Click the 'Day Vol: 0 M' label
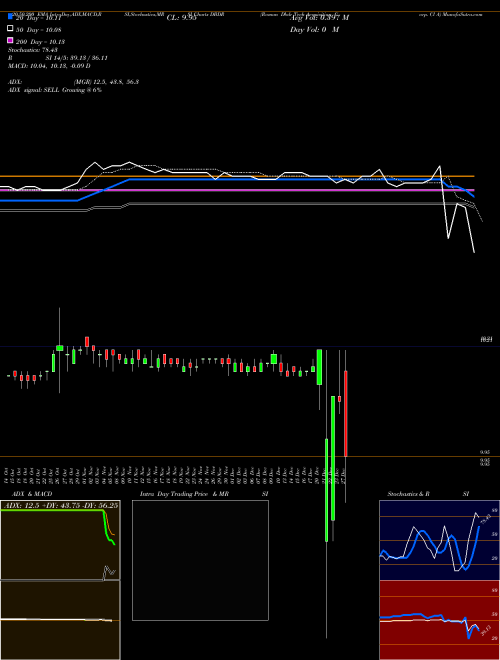500x660 pixels. pyautogui.click(x=314, y=29)
